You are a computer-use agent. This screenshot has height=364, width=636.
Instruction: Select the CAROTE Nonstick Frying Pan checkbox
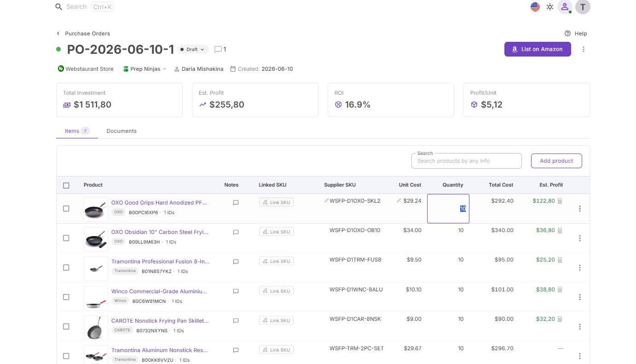coord(66,326)
